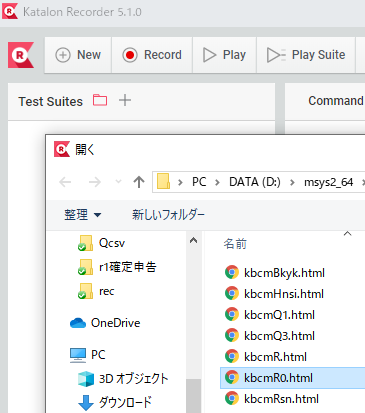Go back in the open-file dialog

point(65,182)
